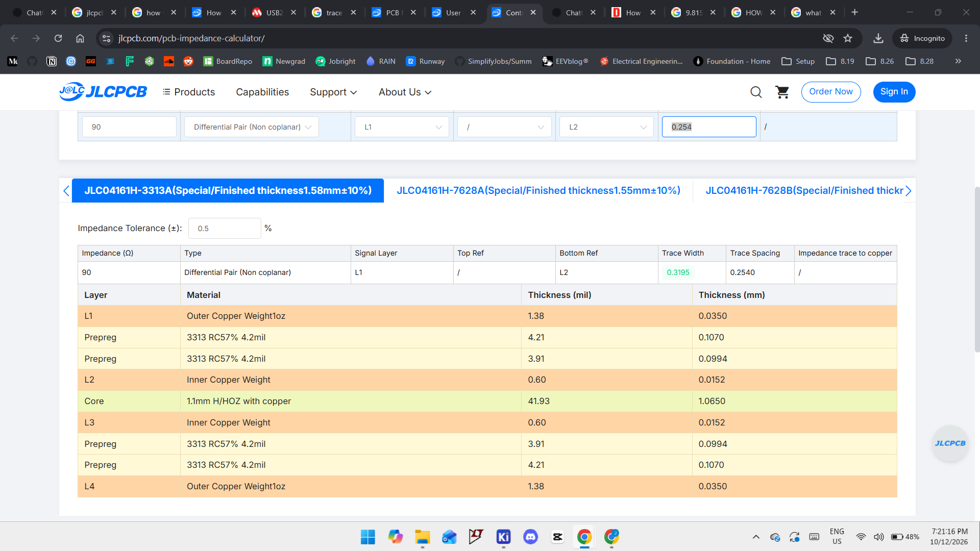Click the JLCPCB logo in header

[x=103, y=92]
